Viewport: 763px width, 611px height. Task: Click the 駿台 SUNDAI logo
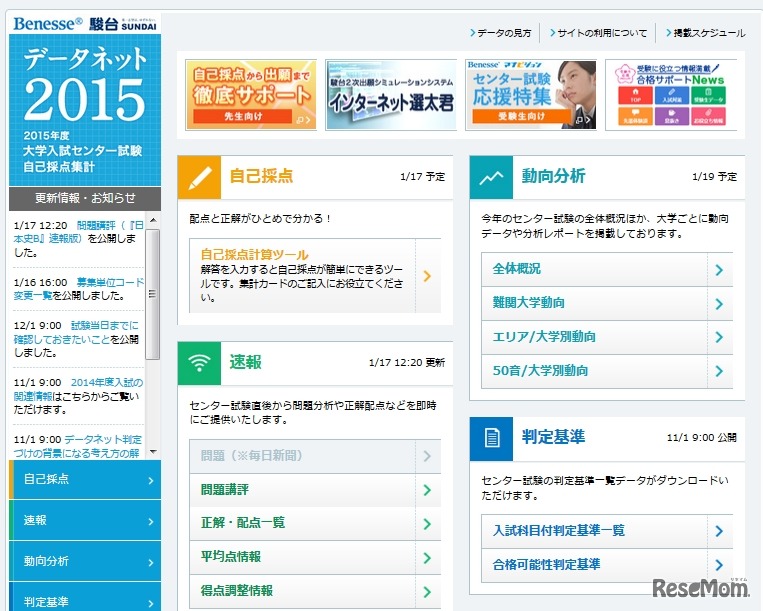tap(123, 24)
